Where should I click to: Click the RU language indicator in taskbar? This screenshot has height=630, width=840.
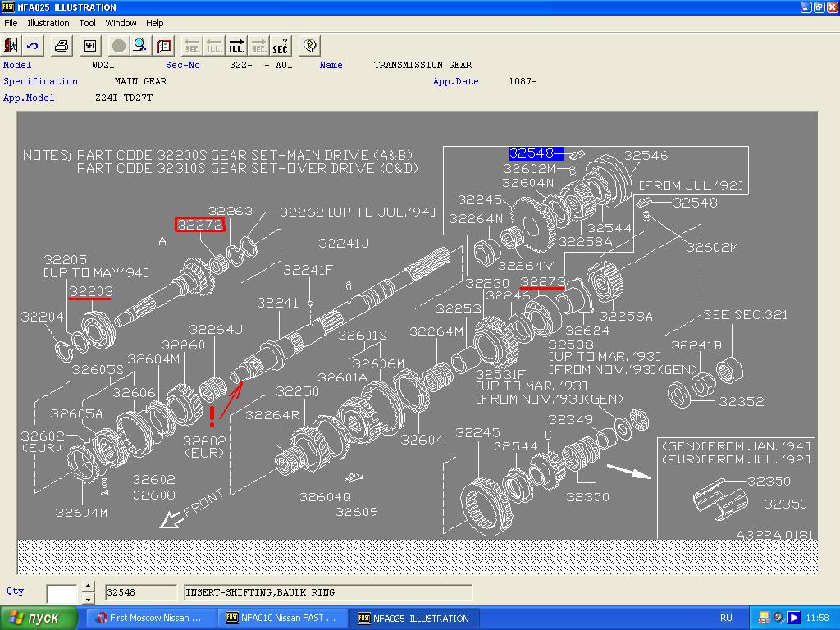tap(726, 618)
